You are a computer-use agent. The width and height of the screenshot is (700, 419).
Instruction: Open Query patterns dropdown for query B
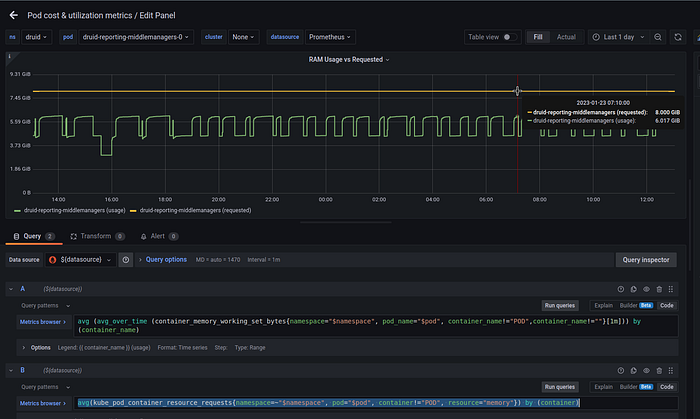tap(46, 387)
